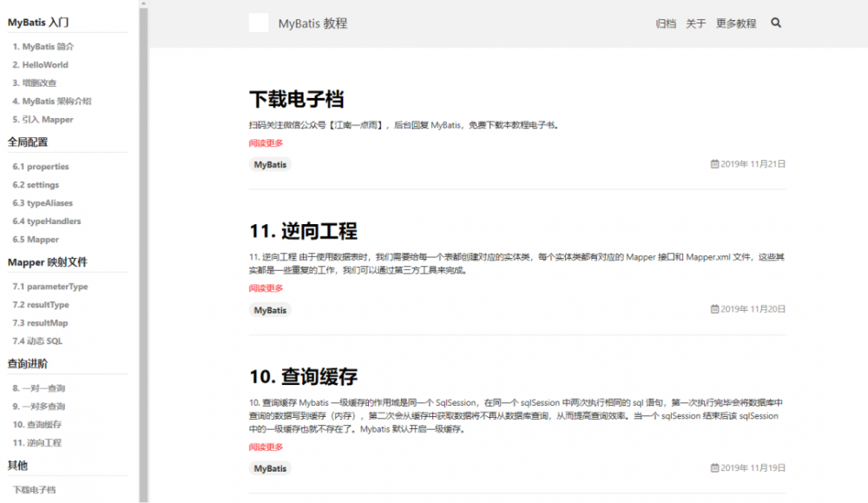The width and height of the screenshot is (868, 503).
Task: Click the sidebar vertical scrollbar track
Action: (143, 255)
